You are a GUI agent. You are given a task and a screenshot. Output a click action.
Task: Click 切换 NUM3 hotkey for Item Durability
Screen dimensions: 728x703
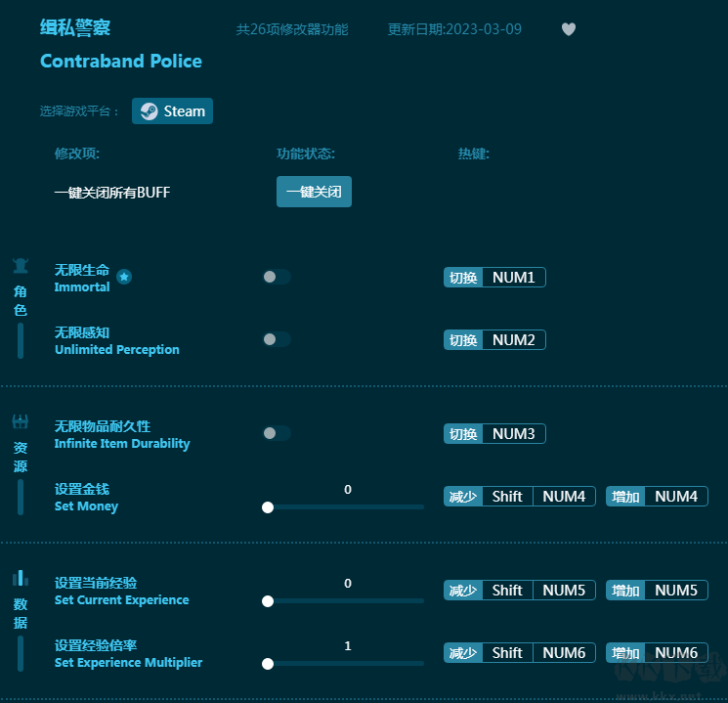pos(494,433)
